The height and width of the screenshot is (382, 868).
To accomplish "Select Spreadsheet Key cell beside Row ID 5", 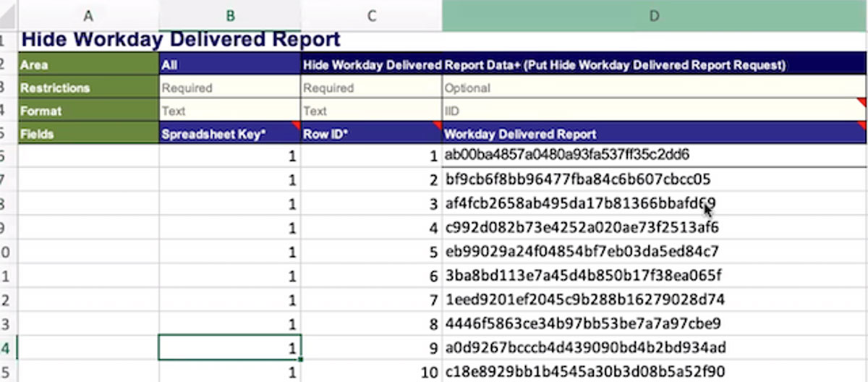I will [x=230, y=252].
